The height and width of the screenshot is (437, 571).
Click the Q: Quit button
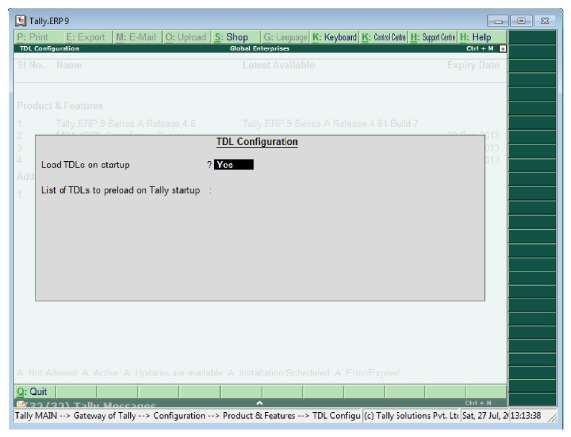pos(35,392)
